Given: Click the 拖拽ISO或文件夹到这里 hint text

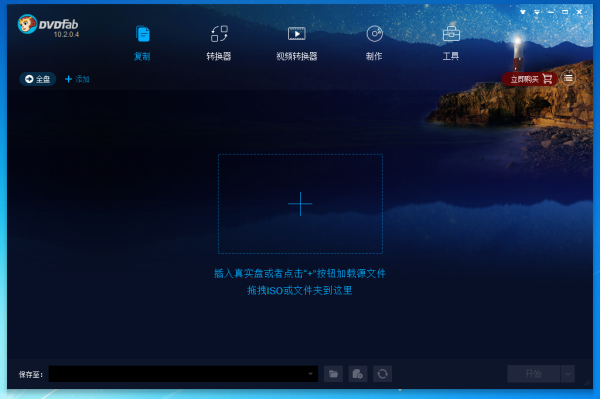Looking at the screenshot, I should point(300,290).
